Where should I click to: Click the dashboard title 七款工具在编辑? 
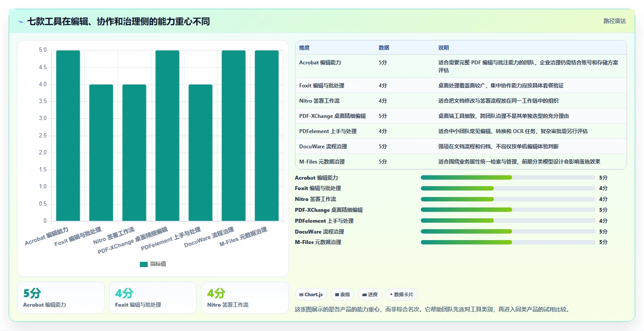[x=118, y=21]
